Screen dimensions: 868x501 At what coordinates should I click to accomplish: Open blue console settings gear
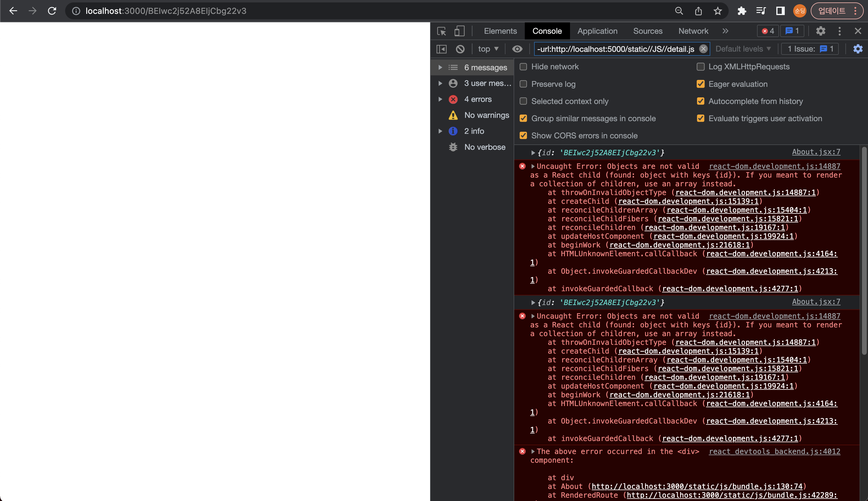858,49
